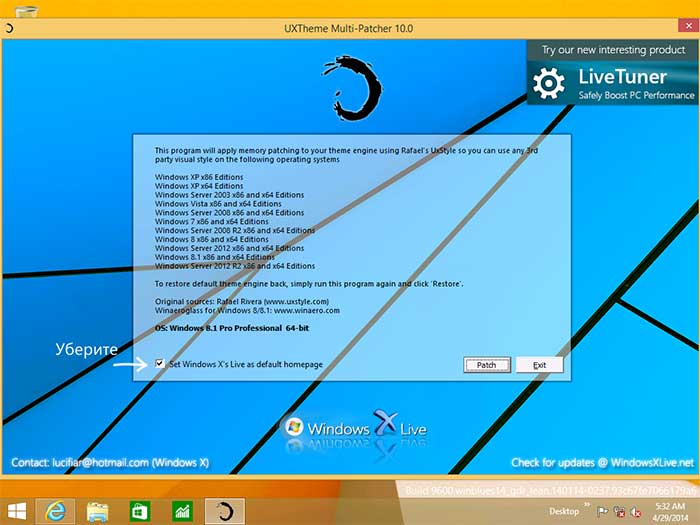Click the LiveTuner gear icon
This screenshot has width=700, height=525.
[x=549, y=83]
